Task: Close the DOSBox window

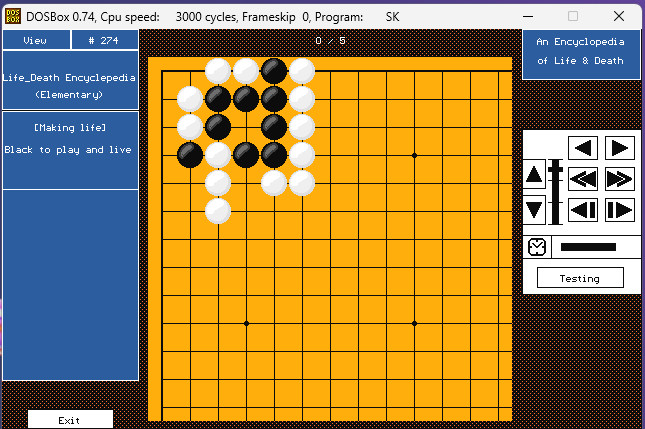Action: tap(619, 16)
